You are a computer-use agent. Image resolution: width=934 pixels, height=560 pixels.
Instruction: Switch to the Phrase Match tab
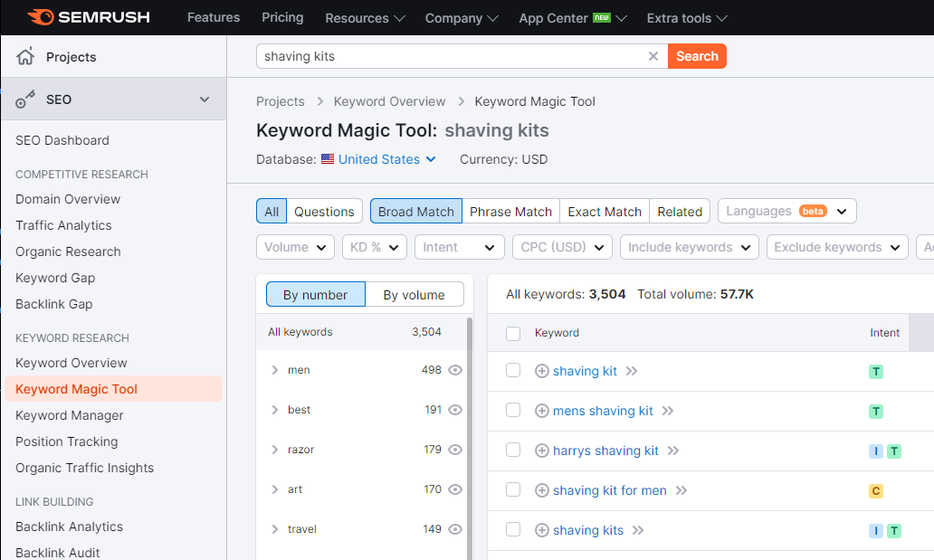tap(510, 211)
